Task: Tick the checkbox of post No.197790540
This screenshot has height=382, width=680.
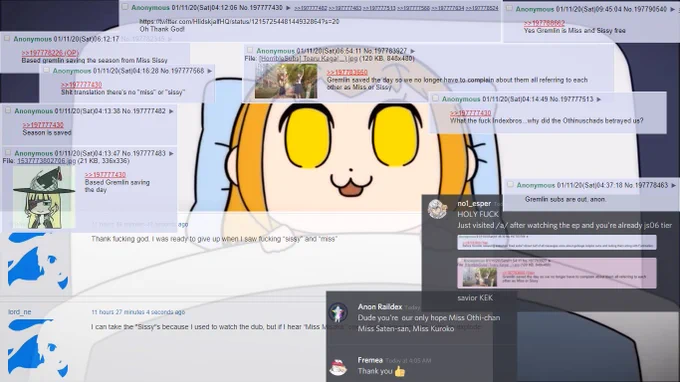Action: point(510,8)
